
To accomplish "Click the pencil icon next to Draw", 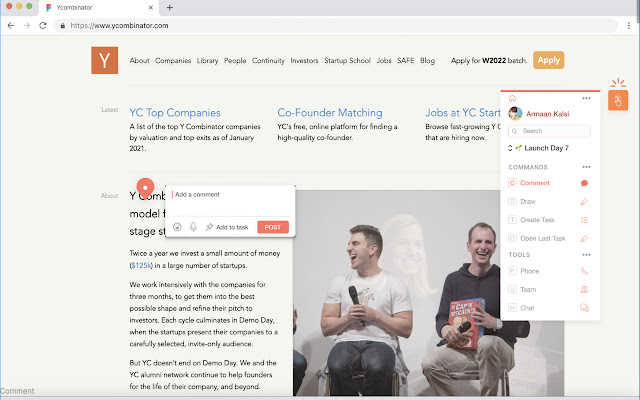I will click(x=584, y=202).
